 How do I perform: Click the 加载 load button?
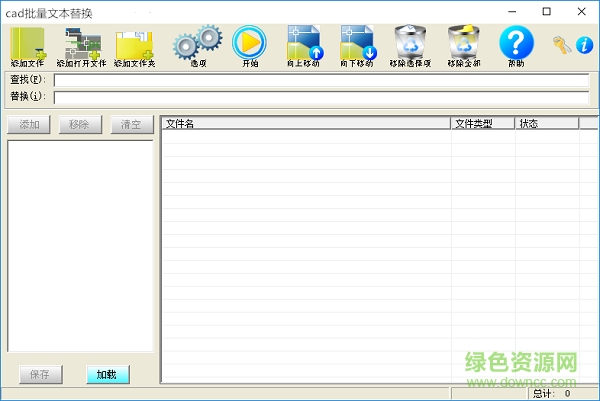(x=108, y=374)
